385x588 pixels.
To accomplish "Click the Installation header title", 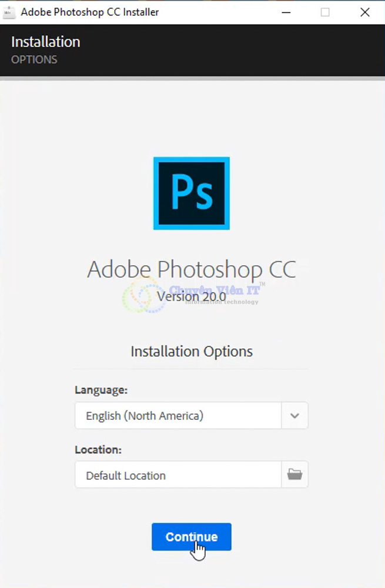I will pos(46,42).
